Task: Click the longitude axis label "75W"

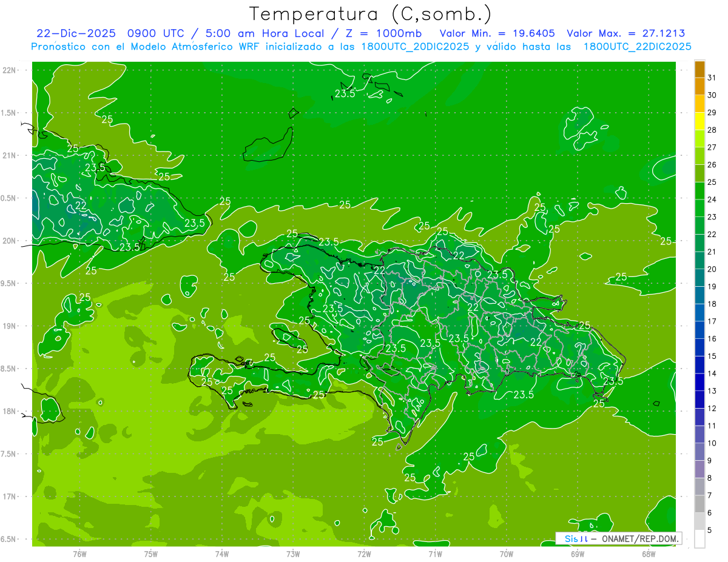Action: [151, 554]
